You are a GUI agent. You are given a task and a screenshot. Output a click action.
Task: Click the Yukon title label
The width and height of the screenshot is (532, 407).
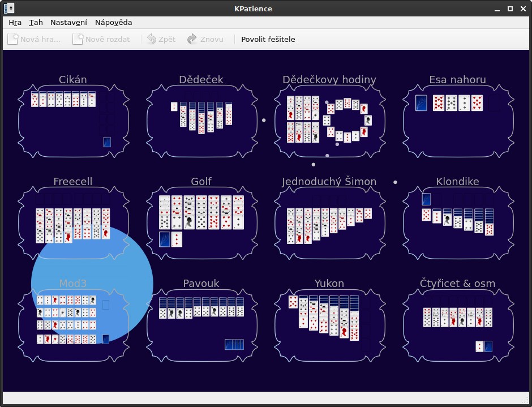point(329,283)
